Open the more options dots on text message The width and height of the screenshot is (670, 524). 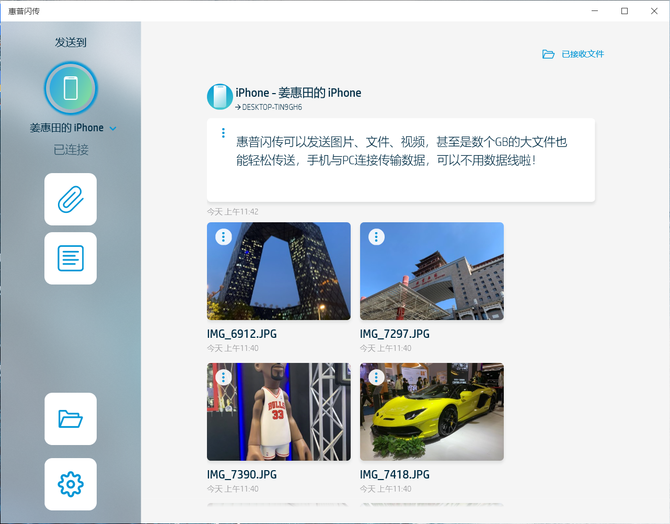223,132
